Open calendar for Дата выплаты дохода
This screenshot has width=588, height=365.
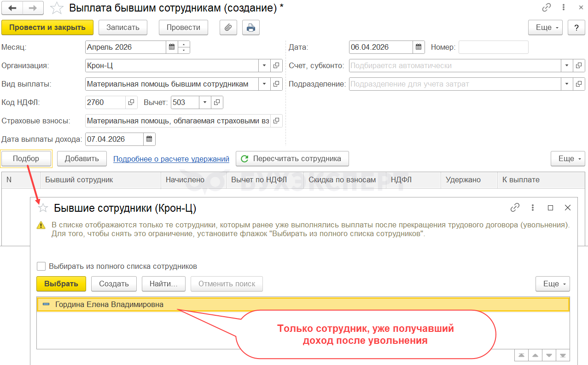(x=149, y=139)
